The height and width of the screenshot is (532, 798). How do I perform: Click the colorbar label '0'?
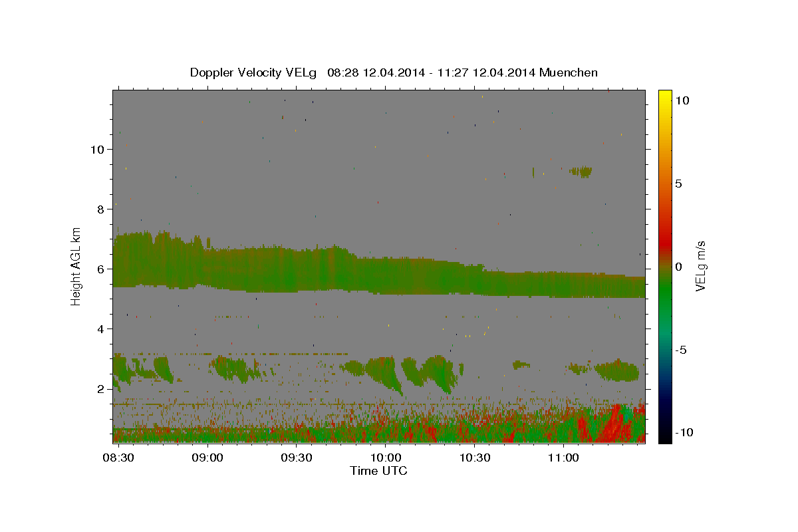(678, 267)
